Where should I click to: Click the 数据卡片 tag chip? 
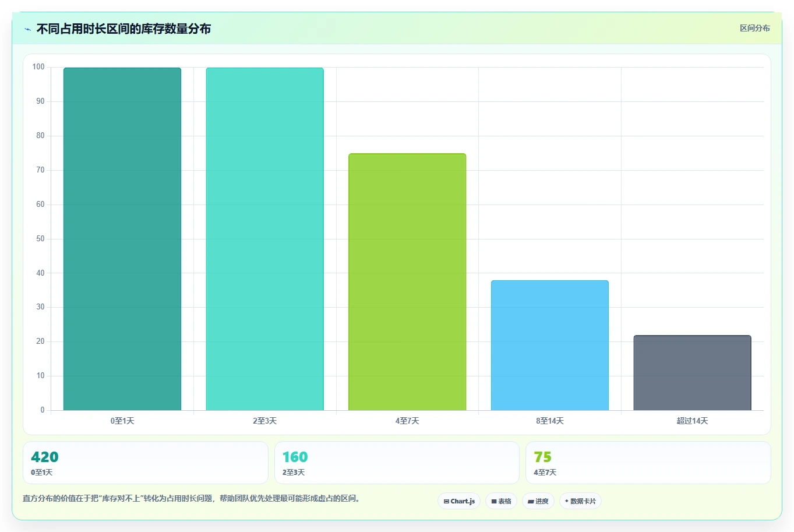580,501
